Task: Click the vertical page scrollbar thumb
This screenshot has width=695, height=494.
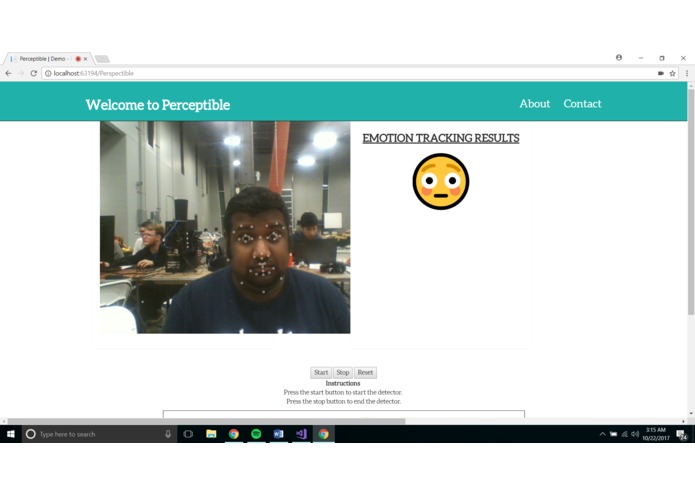Action: click(x=691, y=202)
